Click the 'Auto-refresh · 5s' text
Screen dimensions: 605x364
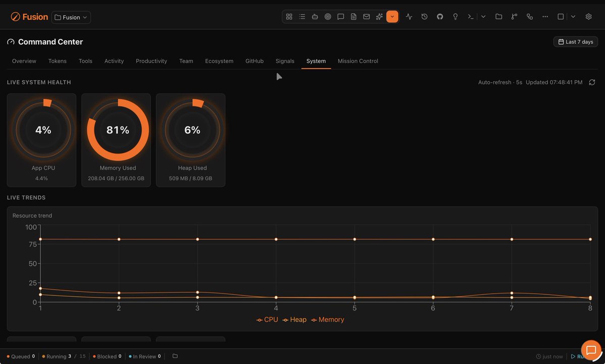[x=500, y=82]
